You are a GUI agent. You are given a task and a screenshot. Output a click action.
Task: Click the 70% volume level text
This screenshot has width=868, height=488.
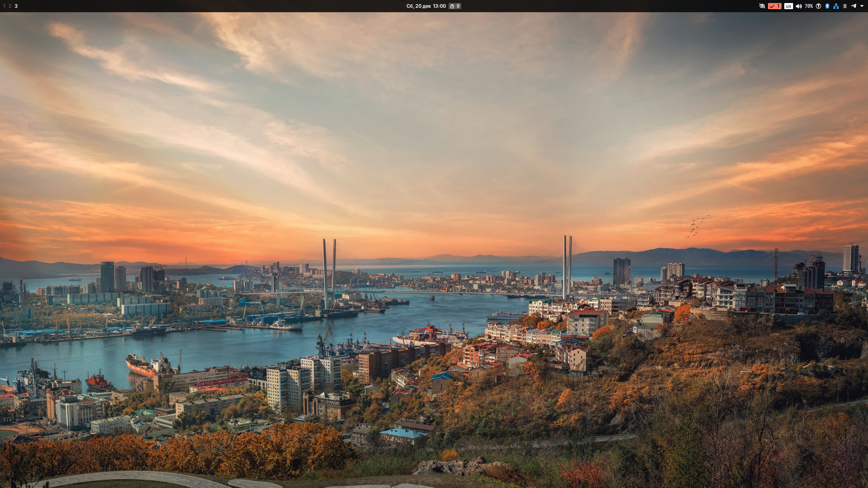coord(809,6)
